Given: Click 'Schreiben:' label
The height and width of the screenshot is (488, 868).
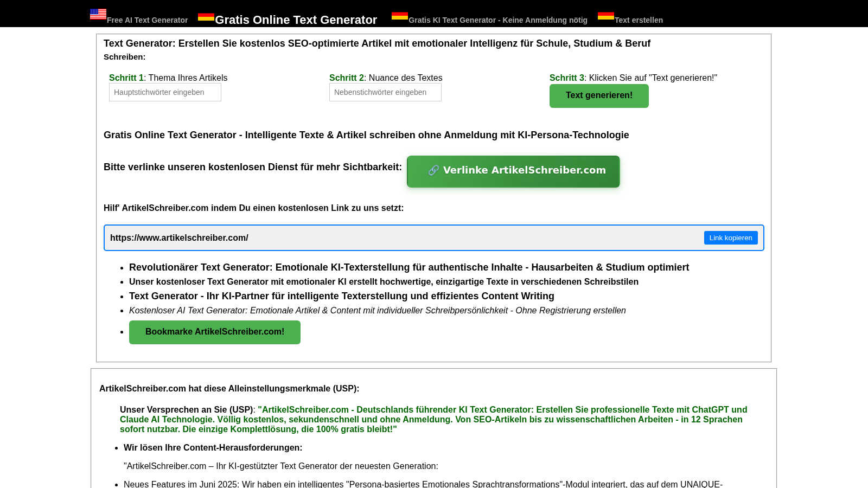Looking at the screenshot, I should [x=125, y=57].
